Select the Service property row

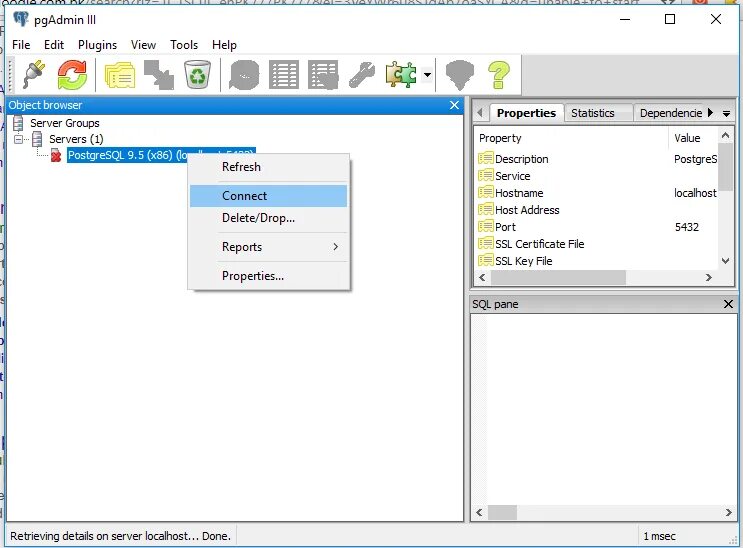point(597,176)
